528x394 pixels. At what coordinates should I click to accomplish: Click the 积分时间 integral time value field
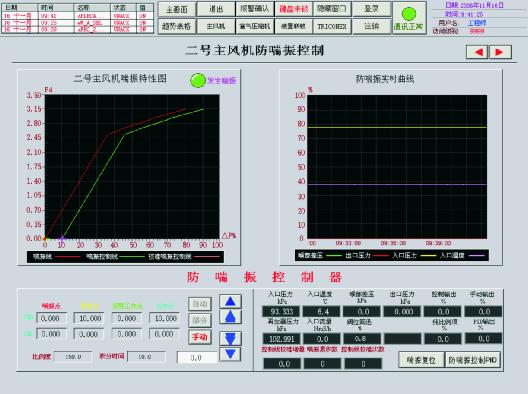point(146,357)
